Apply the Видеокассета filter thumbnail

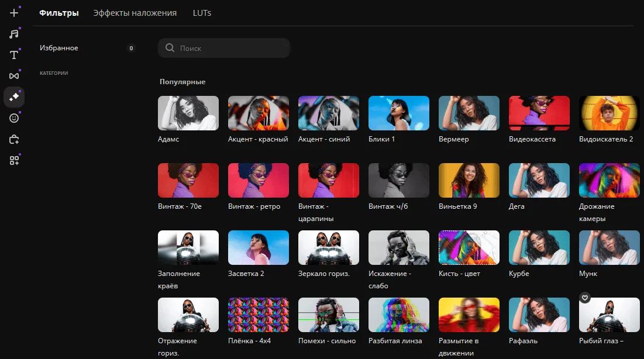(539, 113)
